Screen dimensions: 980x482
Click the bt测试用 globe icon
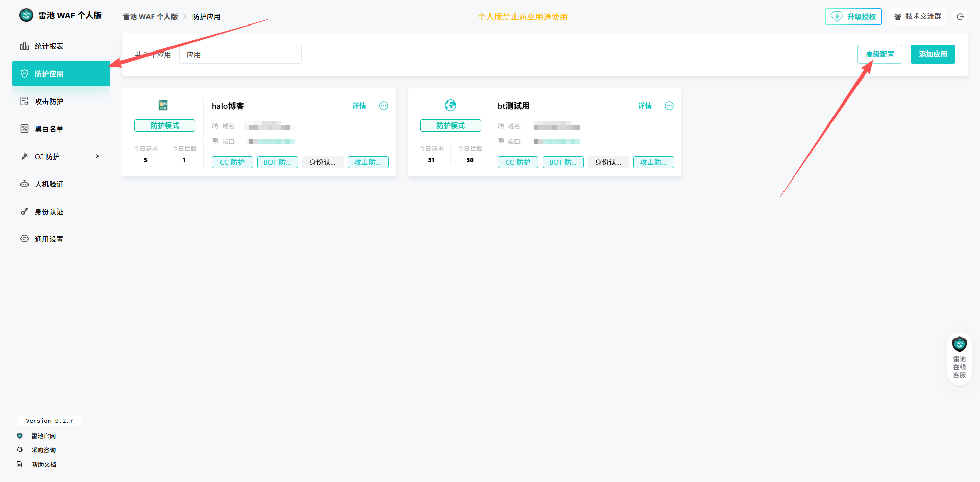click(x=450, y=106)
